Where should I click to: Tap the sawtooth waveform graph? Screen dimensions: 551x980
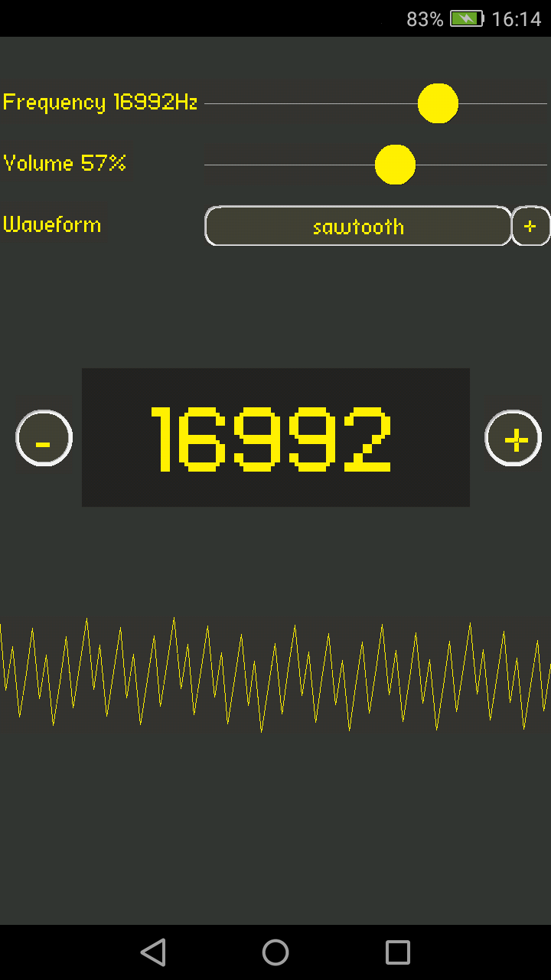click(275, 674)
